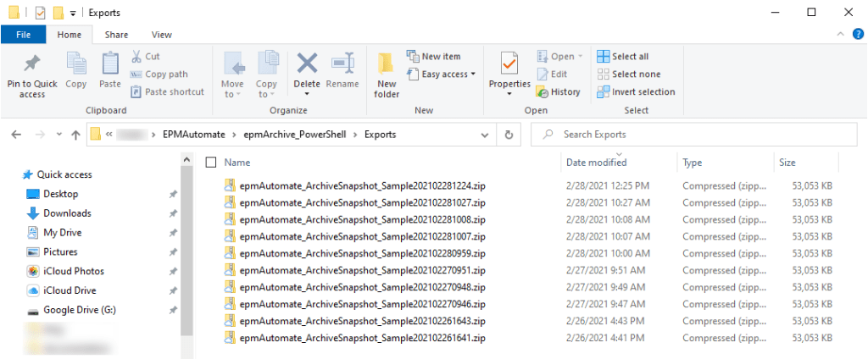The width and height of the screenshot is (868, 359).
Task: Open the recent locations dropdown arrow
Action: pyautogui.click(x=58, y=135)
